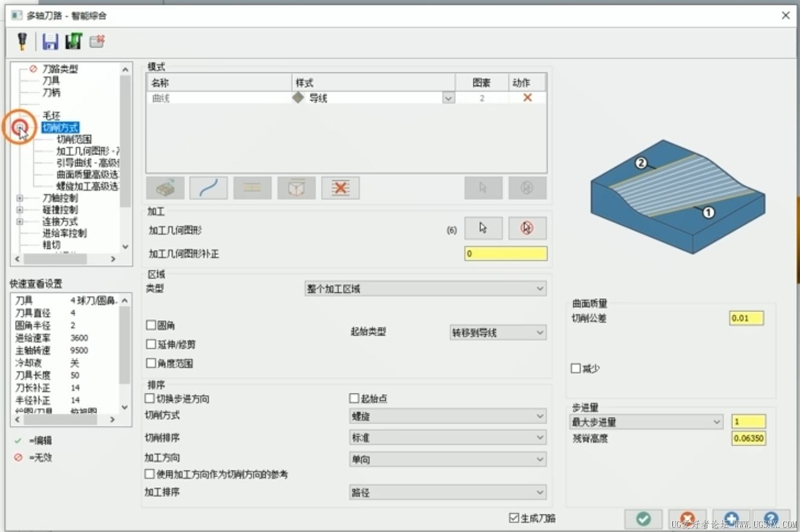Image resolution: width=800 pixels, height=532 pixels.
Task: Enable the 圆角 checkbox
Action: (151, 325)
